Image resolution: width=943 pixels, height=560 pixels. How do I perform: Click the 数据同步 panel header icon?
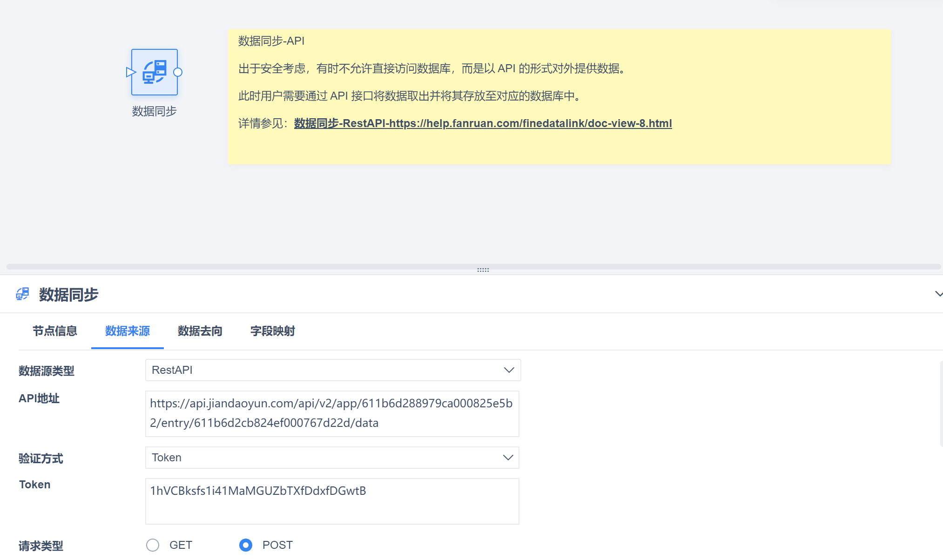[22, 294]
